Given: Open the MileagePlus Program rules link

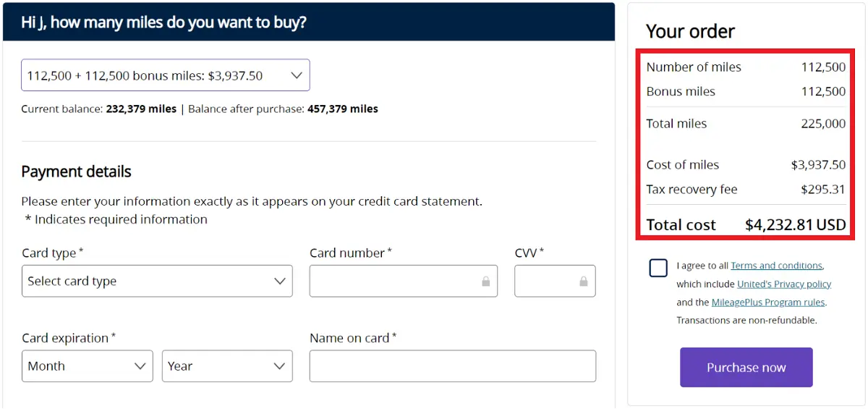Looking at the screenshot, I should pos(768,302).
